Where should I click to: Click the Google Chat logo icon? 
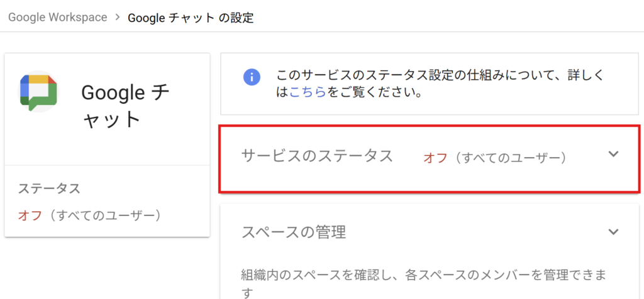pyautogui.click(x=38, y=93)
